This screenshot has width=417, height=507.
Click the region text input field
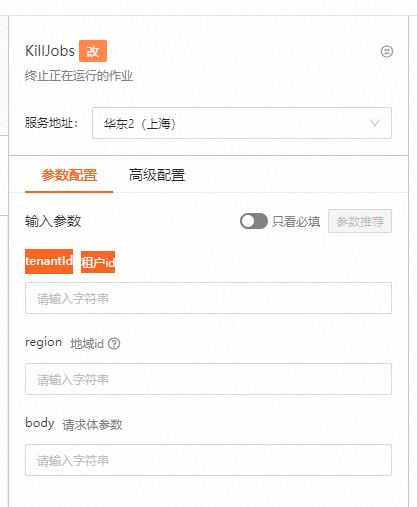(208, 379)
